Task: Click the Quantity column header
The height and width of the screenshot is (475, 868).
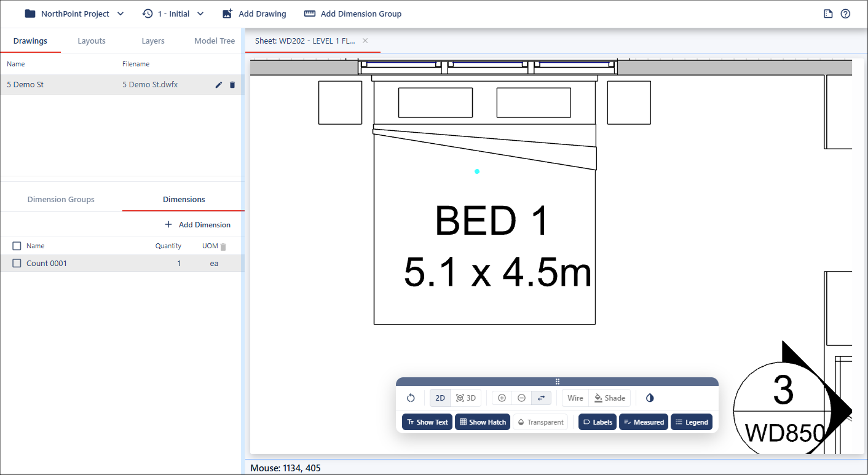Action: [168, 246]
